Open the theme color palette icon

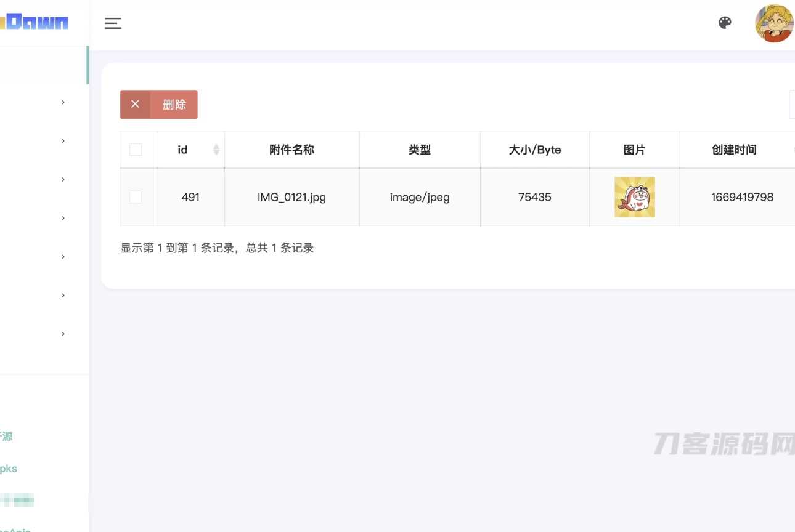[x=725, y=23]
